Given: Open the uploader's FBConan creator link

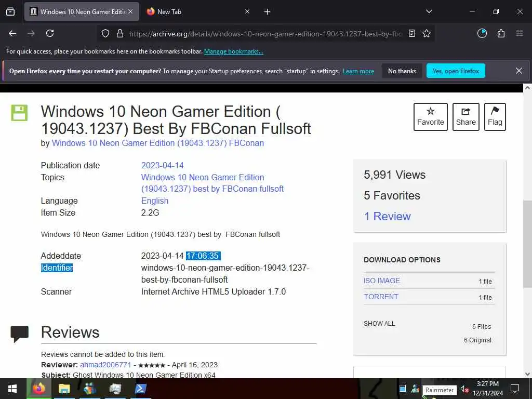Looking at the screenshot, I should point(158,143).
